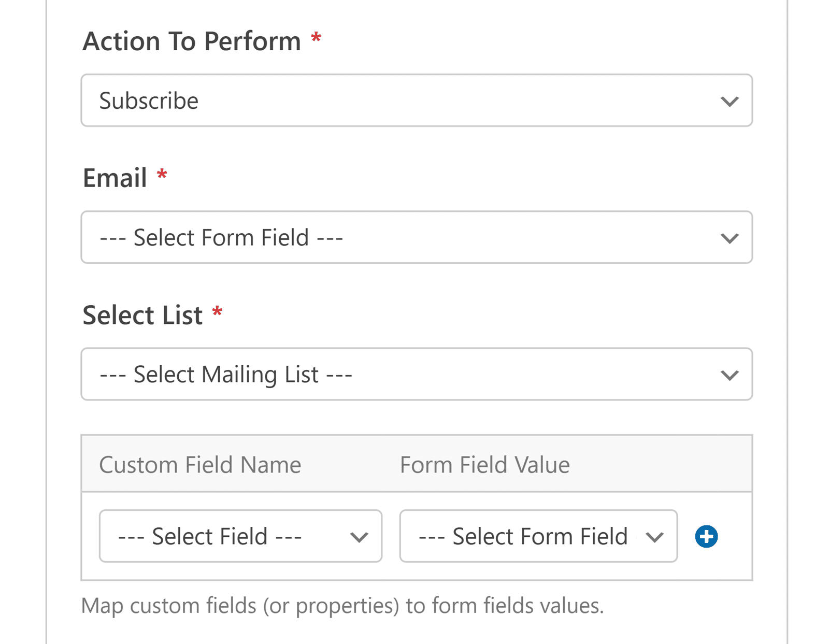This screenshot has height=644, width=829.
Task: Open the Select Mailing List dropdown
Action: [414, 374]
